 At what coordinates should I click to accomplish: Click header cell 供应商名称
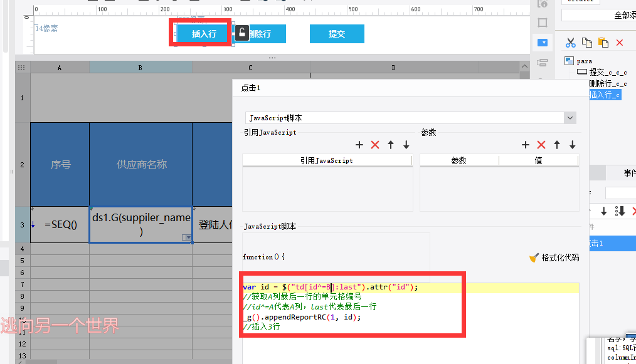pyautogui.click(x=140, y=165)
